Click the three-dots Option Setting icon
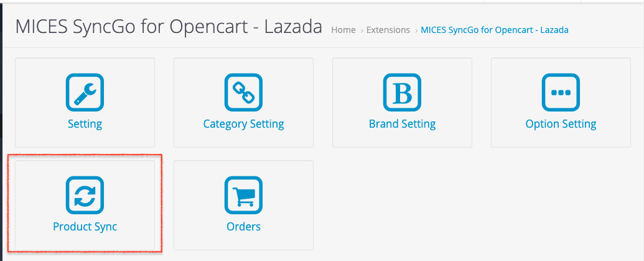 [561, 93]
